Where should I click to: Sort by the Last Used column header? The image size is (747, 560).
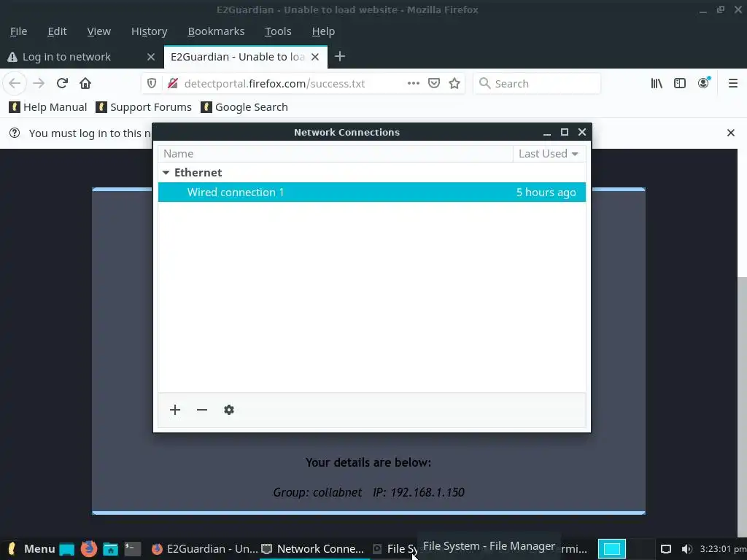[x=549, y=154]
